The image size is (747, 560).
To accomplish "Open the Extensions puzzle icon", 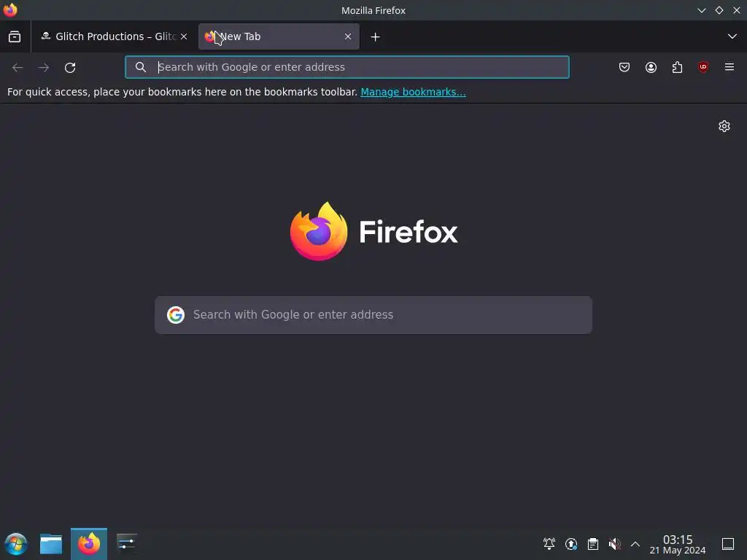I will tap(677, 67).
